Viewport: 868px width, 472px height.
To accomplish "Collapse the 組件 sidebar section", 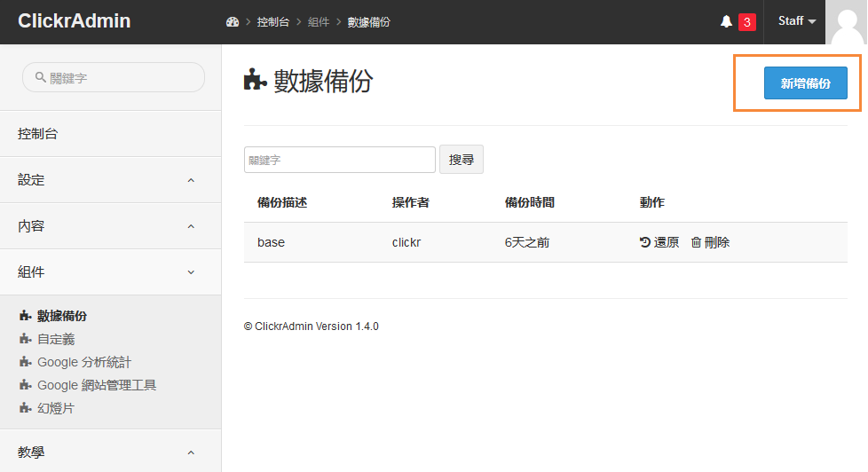I will 111,271.
